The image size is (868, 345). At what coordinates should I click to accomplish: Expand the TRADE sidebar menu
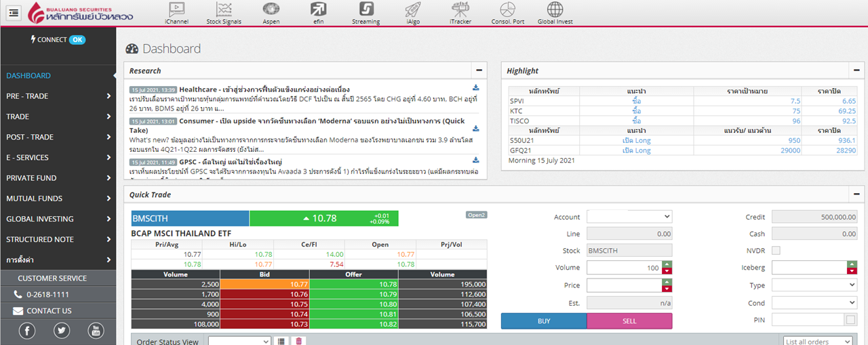click(58, 117)
